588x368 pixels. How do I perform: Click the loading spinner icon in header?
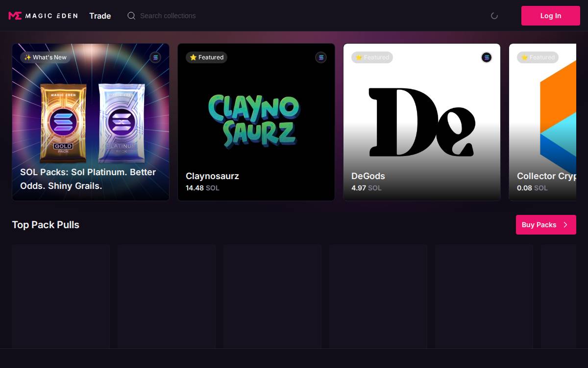494,16
